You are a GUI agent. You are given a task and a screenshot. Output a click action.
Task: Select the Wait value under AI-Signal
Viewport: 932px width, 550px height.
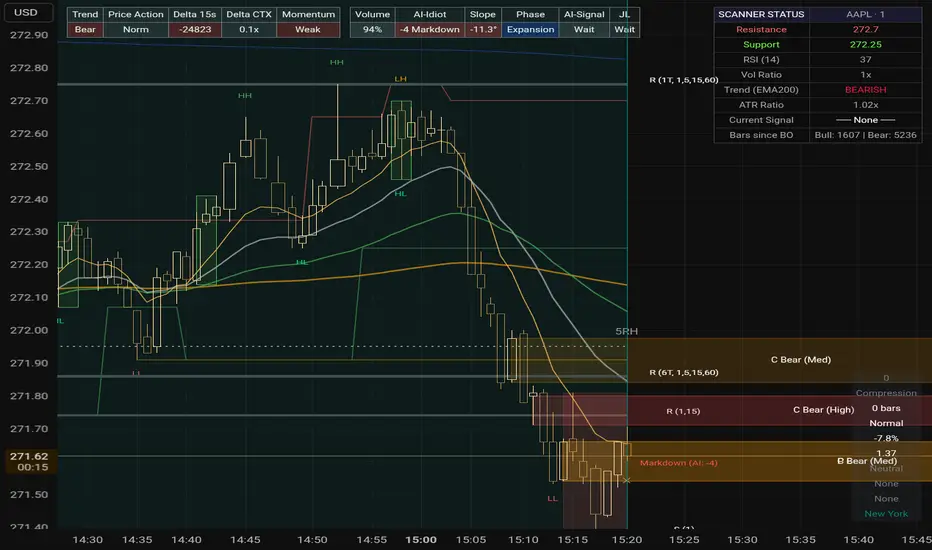pos(584,30)
